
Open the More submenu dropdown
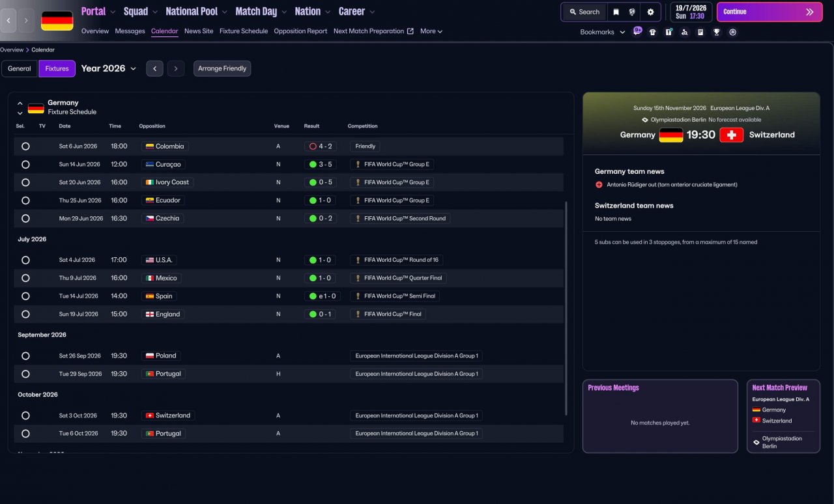pos(431,31)
